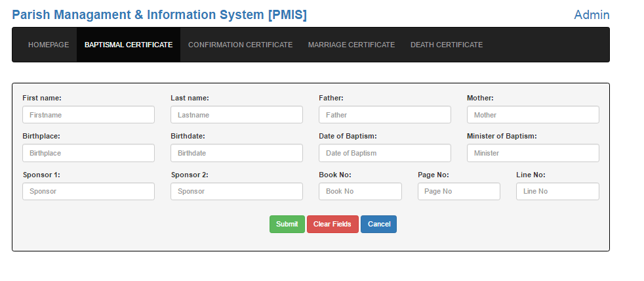Image resolution: width=644 pixels, height=281 pixels.
Task: Click the 'First name:' label
Action: pyautogui.click(x=42, y=98)
